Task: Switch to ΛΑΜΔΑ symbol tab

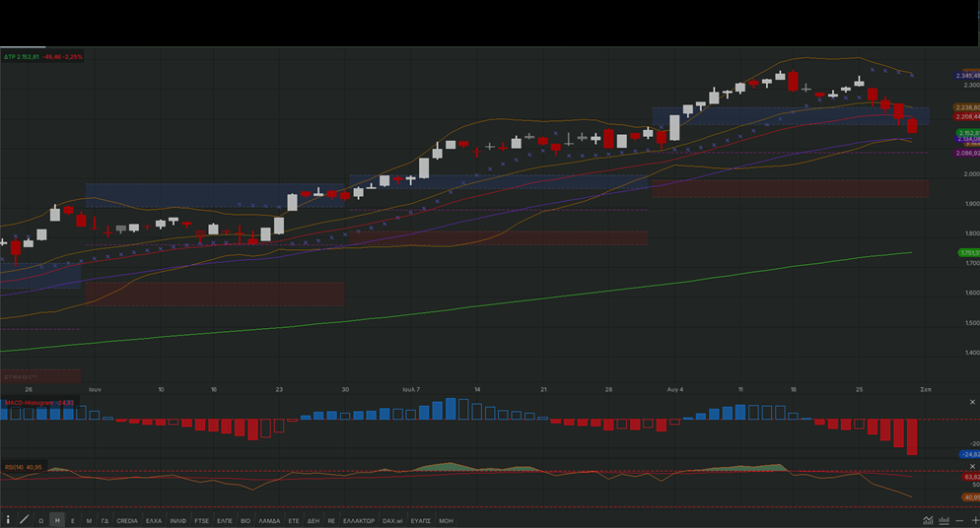Action: (x=269, y=520)
